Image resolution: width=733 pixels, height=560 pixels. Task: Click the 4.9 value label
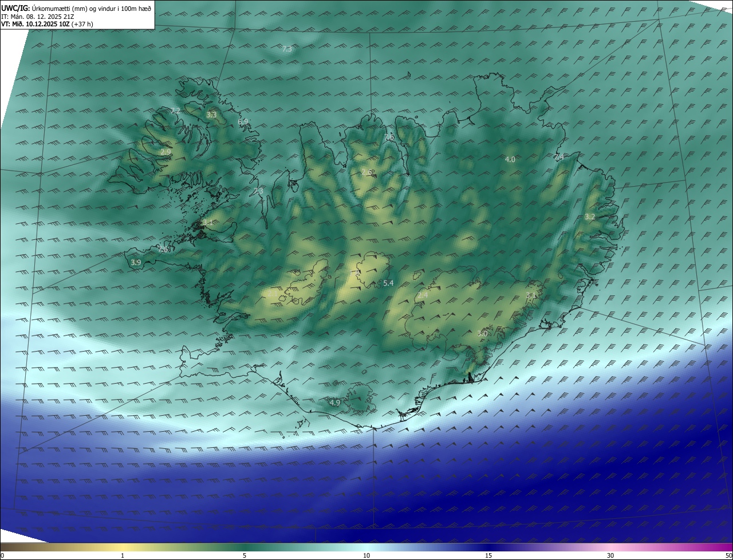click(335, 403)
